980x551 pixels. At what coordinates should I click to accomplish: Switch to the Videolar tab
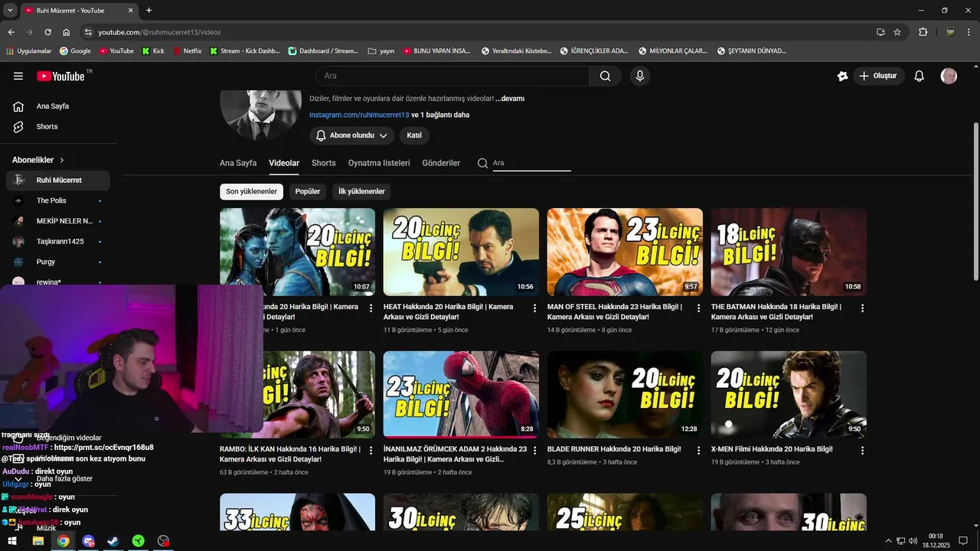click(x=284, y=163)
